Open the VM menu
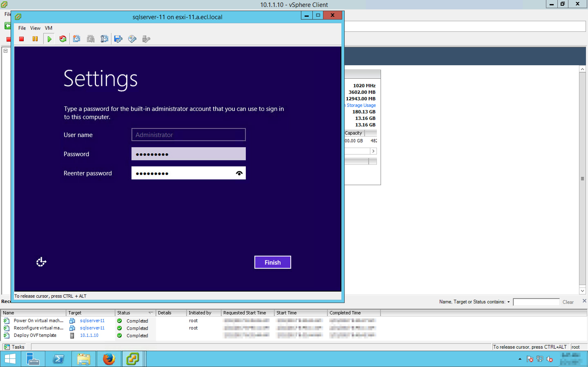 pos(48,28)
